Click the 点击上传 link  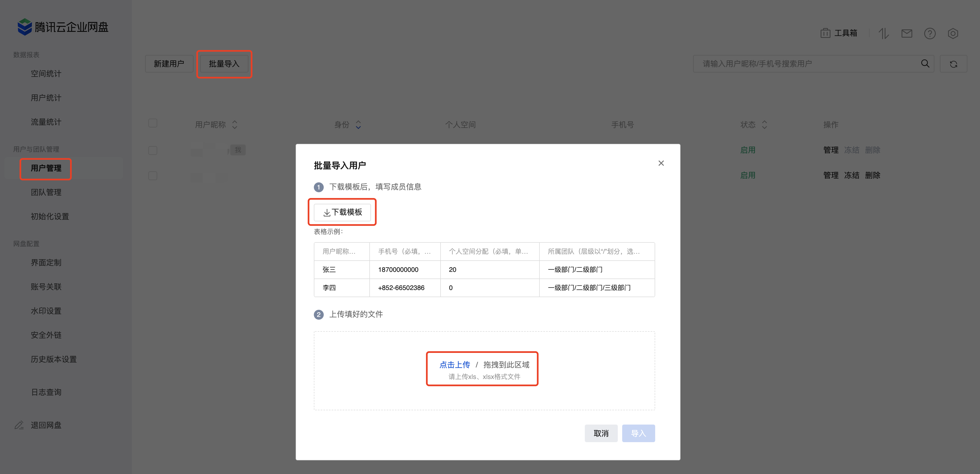point(455,364)
